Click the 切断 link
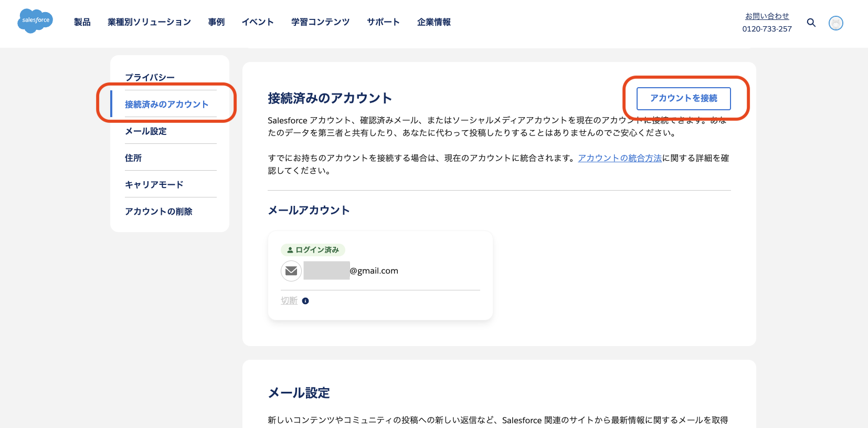 click(x=289, y=300)
